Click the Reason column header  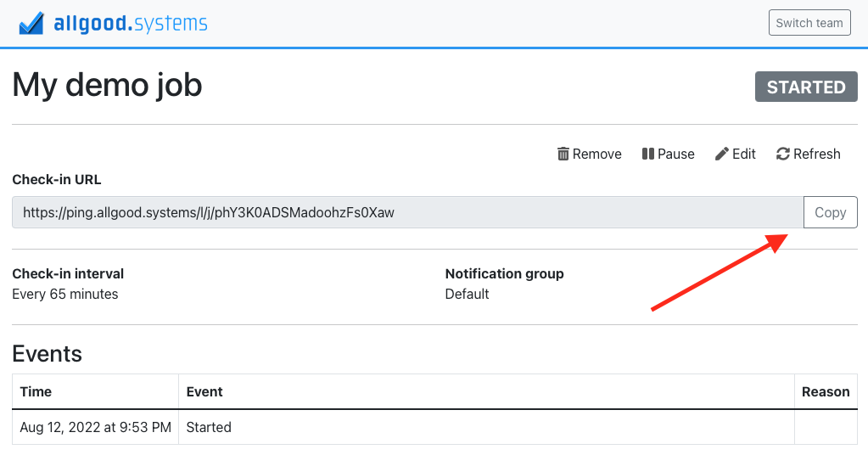(825, 391)
